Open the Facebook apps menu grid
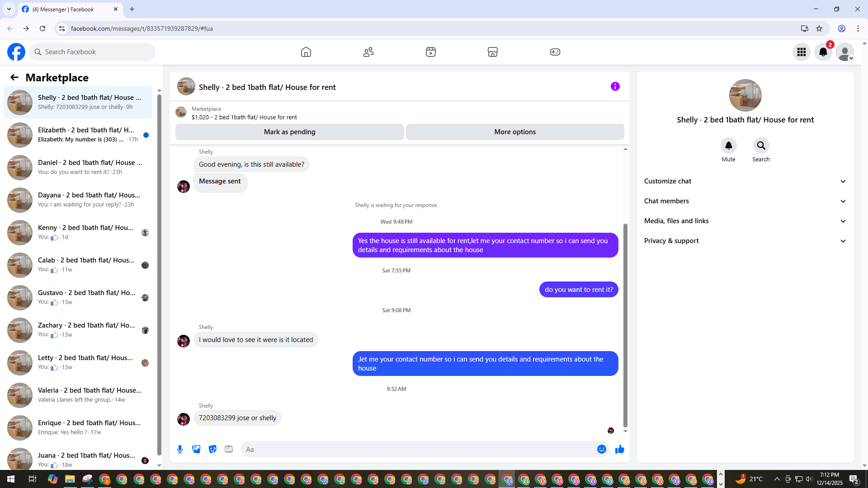This screenshot has height=488, width=868. click(802, 52)
